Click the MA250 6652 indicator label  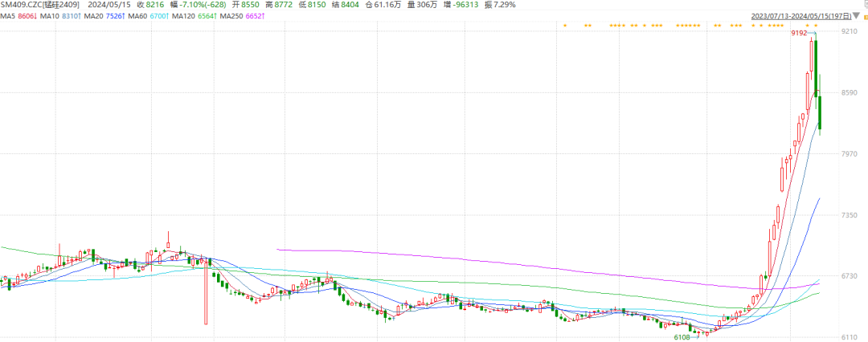click(x=242, y=17)
